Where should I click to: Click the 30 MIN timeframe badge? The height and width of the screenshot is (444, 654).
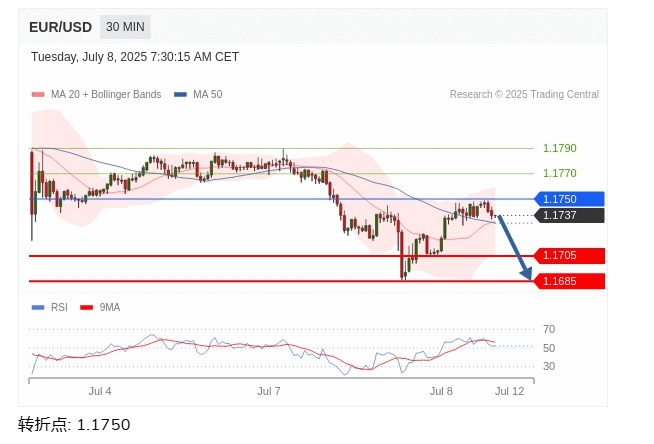coord(125,27)
